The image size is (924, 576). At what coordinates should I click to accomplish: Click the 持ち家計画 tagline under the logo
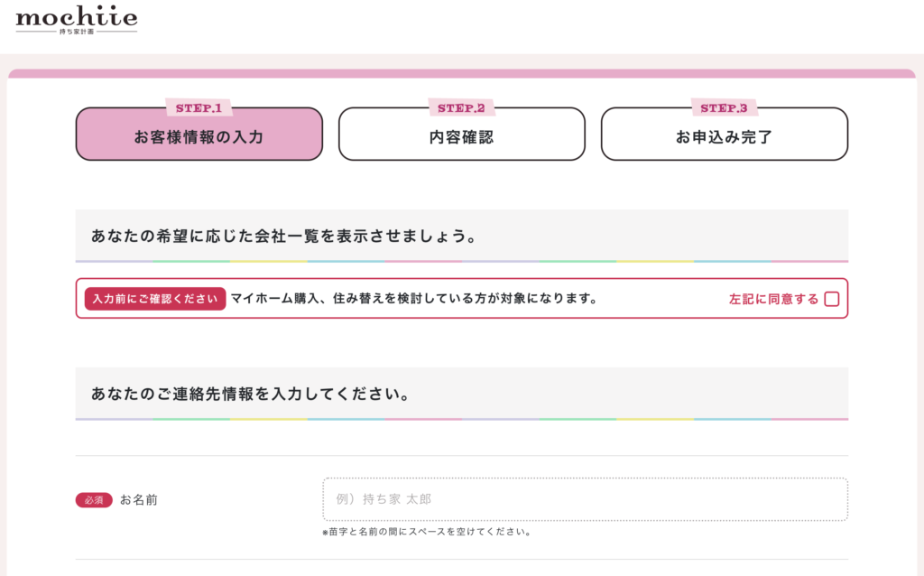(x=77, y=33)
